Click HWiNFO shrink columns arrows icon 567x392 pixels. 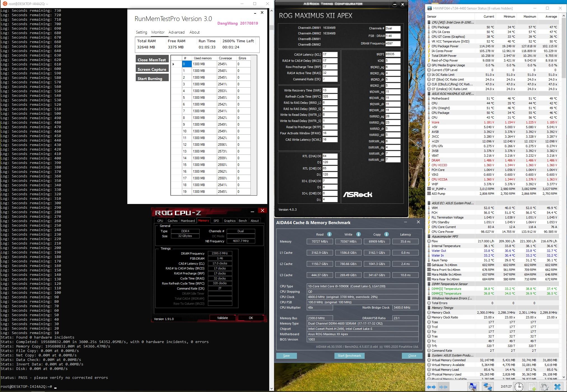443,387
